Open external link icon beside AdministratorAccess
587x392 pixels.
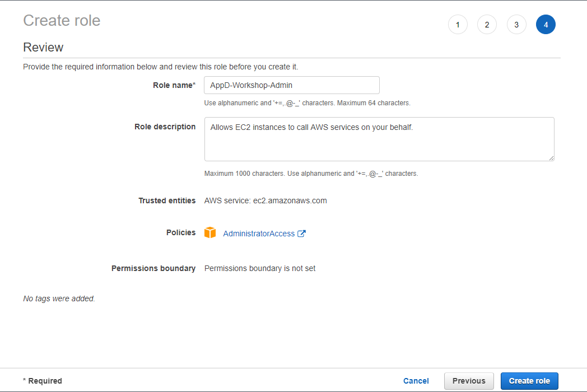[x=301, y=234]
